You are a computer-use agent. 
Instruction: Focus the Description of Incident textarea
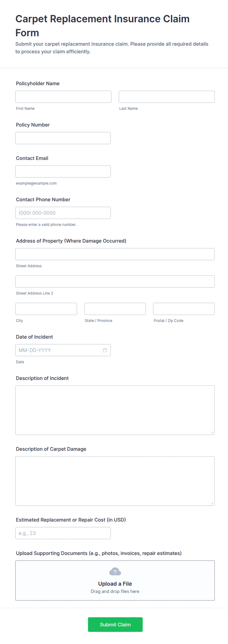pos(115,410)
